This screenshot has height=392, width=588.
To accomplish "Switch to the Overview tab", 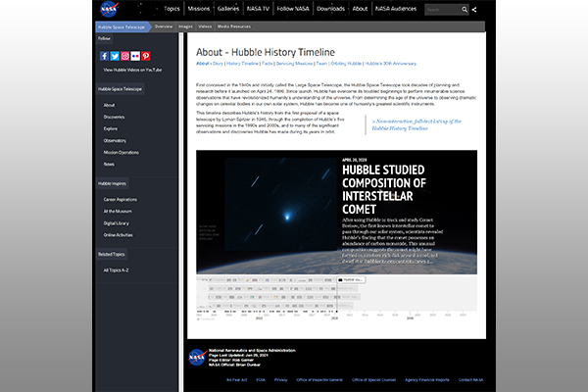I will click(x=164, y=26).
